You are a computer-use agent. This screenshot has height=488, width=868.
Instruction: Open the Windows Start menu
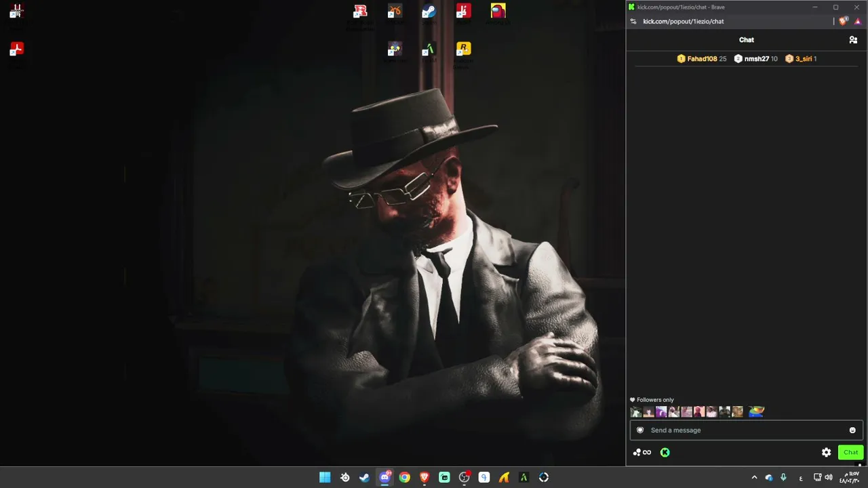pos(325,477)
